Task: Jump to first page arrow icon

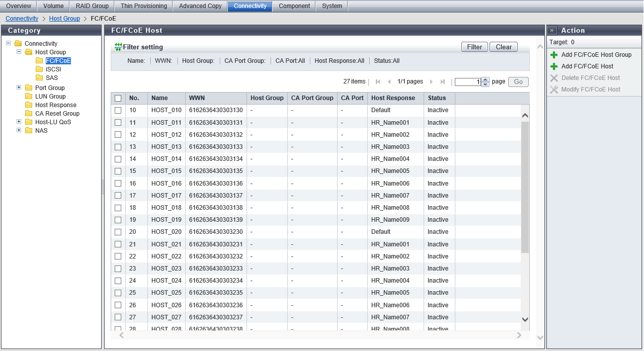Action: [378, 81]
